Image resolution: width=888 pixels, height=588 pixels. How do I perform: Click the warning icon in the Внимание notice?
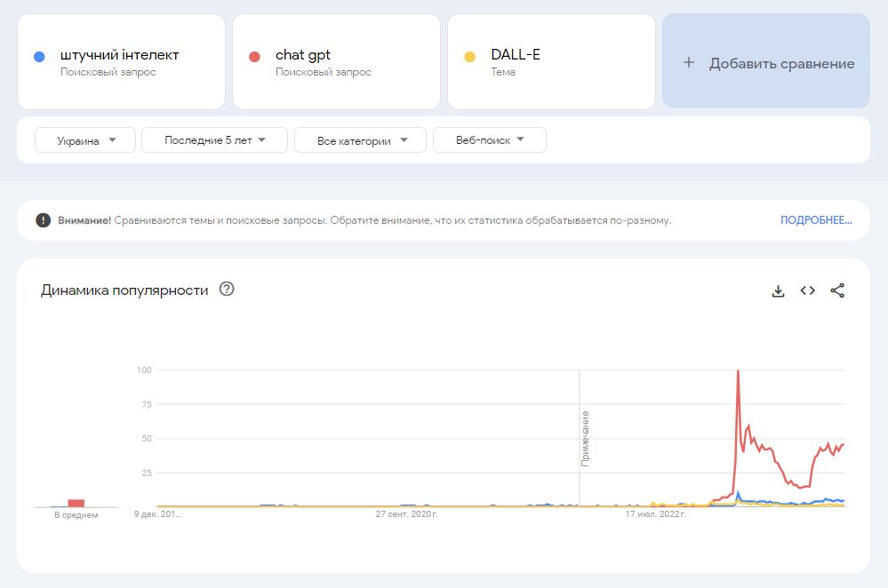[44, 220]
